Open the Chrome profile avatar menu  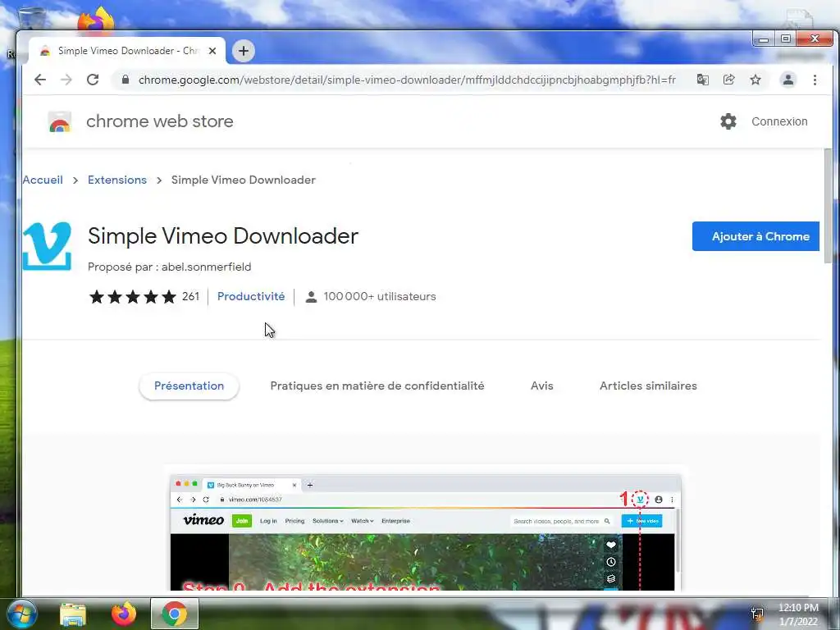(787, 80)
